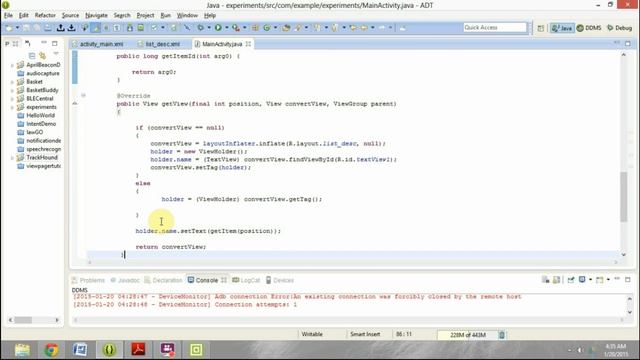The height and width of the screenshot is (360, 640).
Task: Click the Print icon in the toolbar
Action: 48,28
